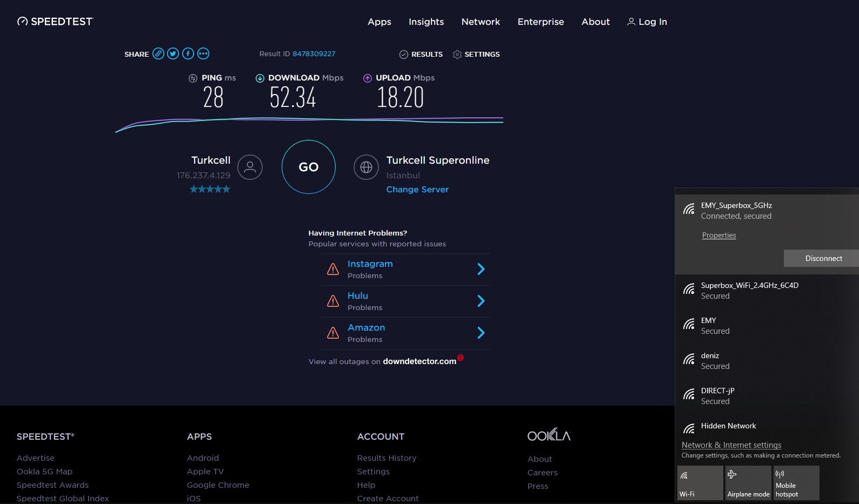
Task: Toggle the Wi-Fi quick action tile
Action: coord(700,483)
